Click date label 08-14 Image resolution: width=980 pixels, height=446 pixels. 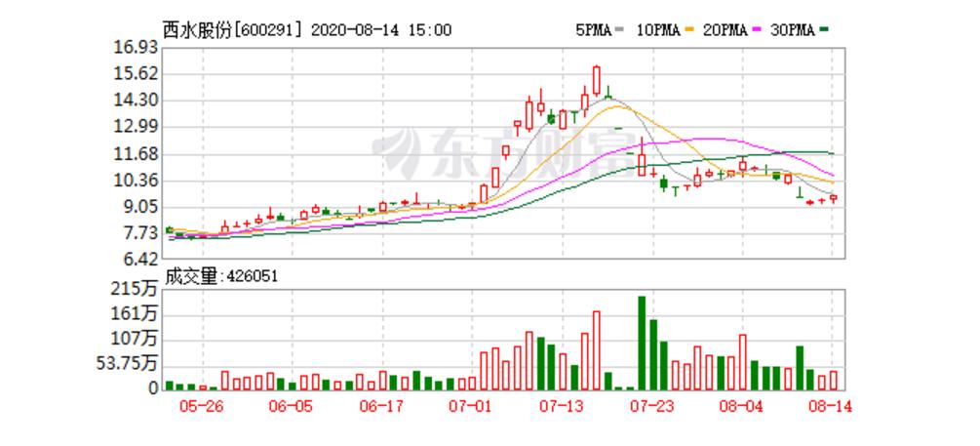[x=833, y=407]
